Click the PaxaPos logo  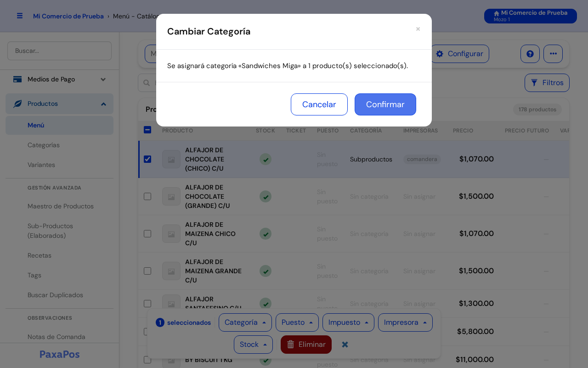click(59, 354)
